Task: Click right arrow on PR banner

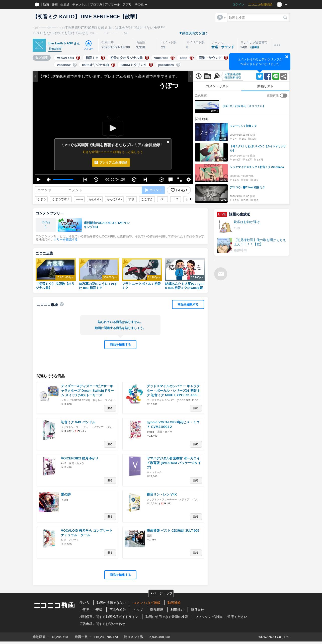Action: click(191, 76)
